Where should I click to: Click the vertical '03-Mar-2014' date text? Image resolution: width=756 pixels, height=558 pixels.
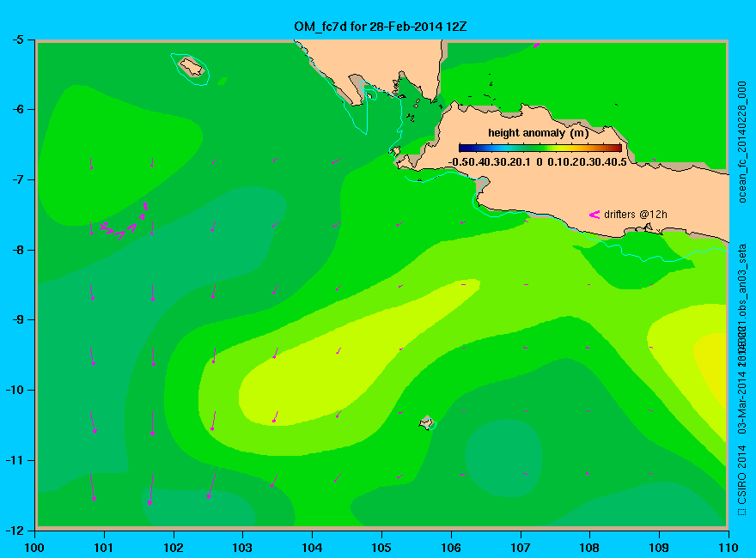pyautogui.click(x=742, y=401)
